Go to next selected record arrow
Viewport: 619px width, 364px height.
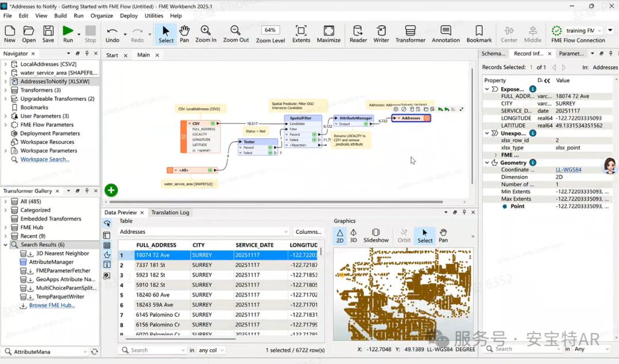564,68
